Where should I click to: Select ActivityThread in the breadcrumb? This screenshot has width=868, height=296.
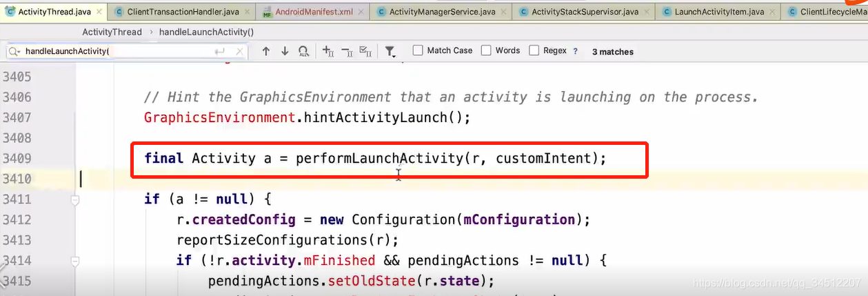pos(112,32)
